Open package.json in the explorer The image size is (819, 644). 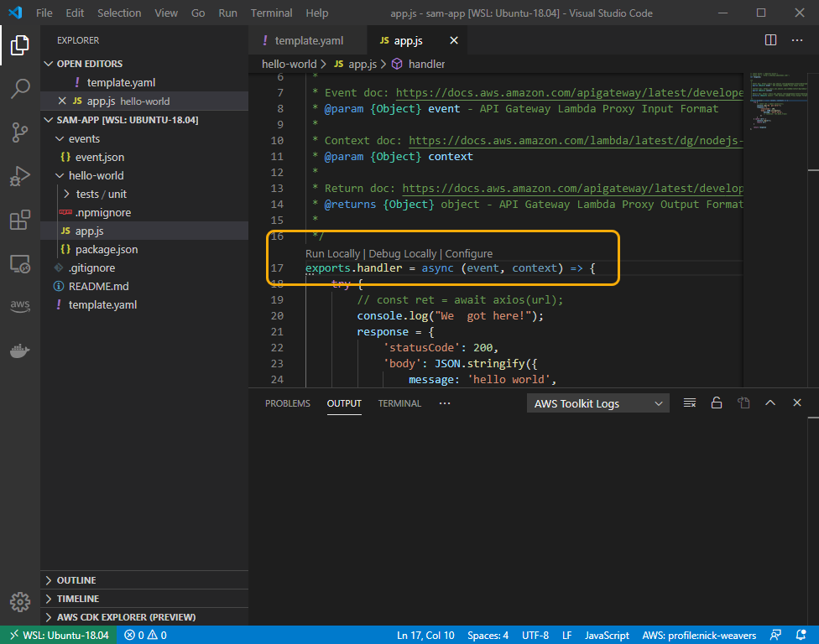click(x=107, y=249)
